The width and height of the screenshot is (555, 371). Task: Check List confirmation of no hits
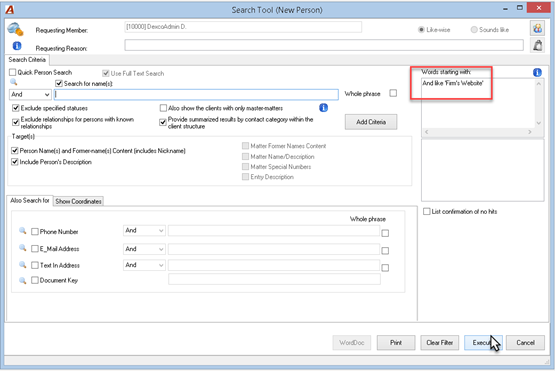click(427, 211)
